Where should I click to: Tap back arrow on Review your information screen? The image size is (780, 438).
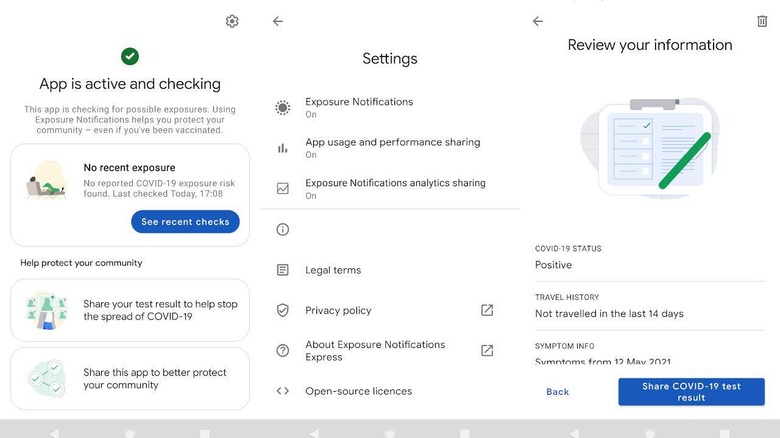[538, 21]
